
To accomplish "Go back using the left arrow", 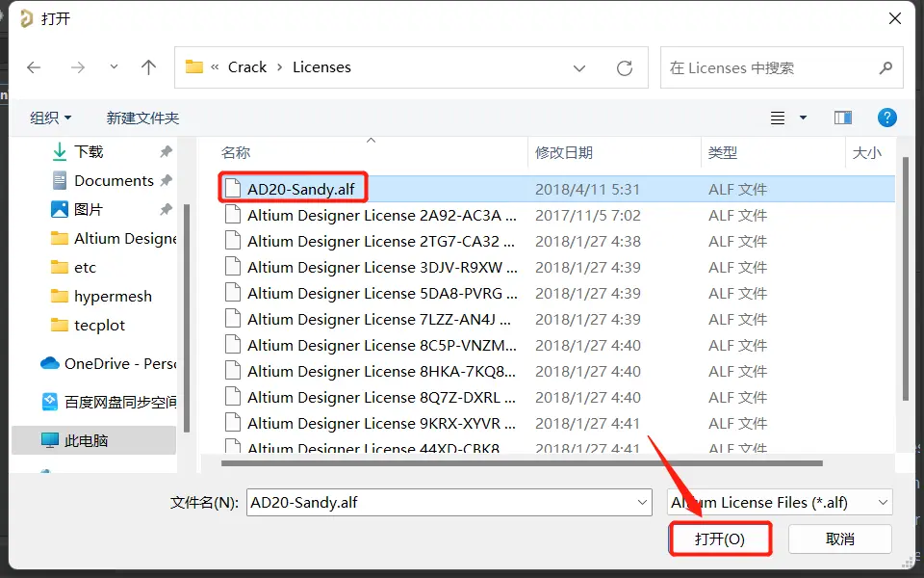I will (35, 67).
